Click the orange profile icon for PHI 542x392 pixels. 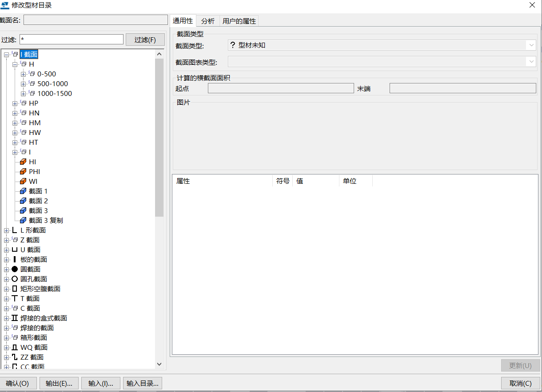(23, 171)
